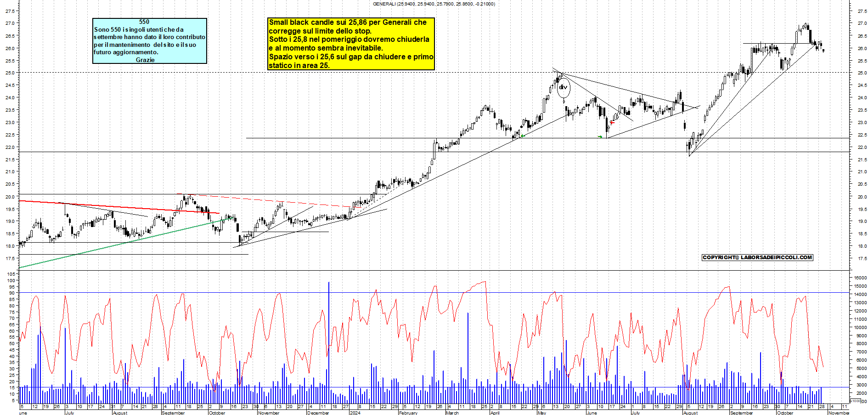Click the 85 oscillator scale label

tap(11, 299)
